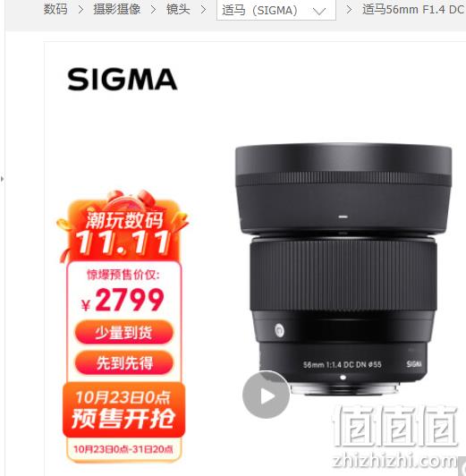Viewport: 466px width, 476px height.
Task: Open the 镜头 breadcrumb category
Action: coord(178,9)
